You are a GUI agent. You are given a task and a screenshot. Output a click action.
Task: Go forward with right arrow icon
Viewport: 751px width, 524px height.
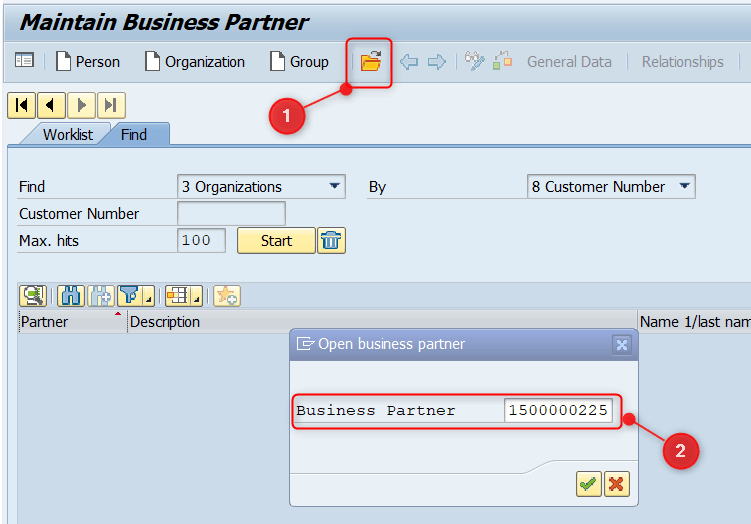(436, 62)
